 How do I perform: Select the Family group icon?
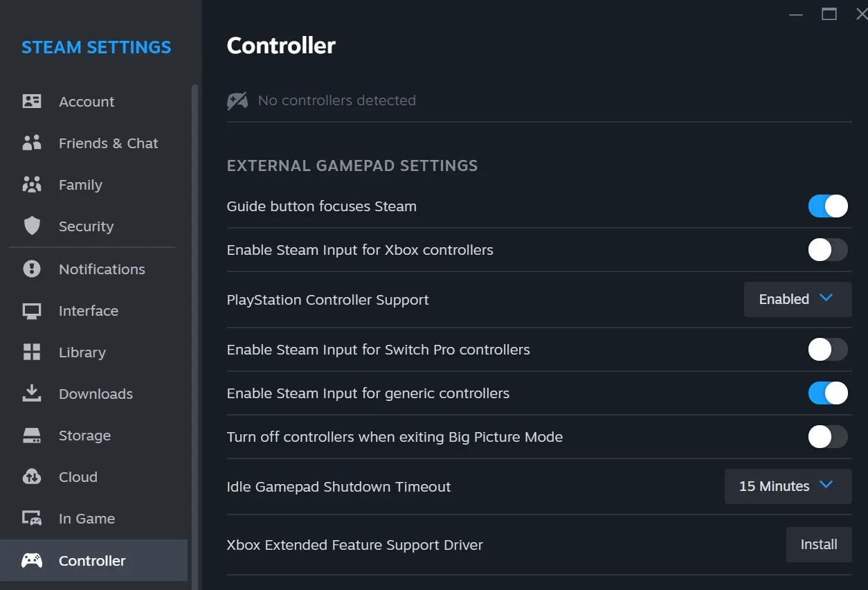tap(32, 184)
